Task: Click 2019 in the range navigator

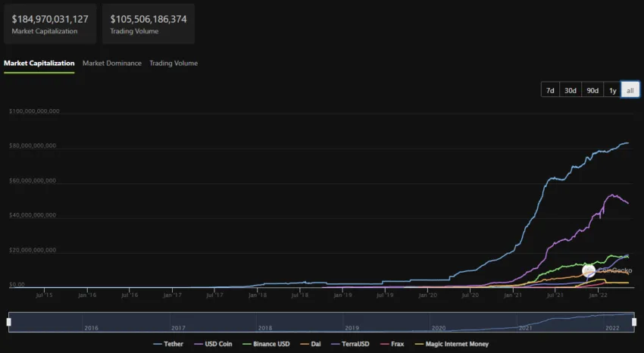Action: click(x=352, y=328)
